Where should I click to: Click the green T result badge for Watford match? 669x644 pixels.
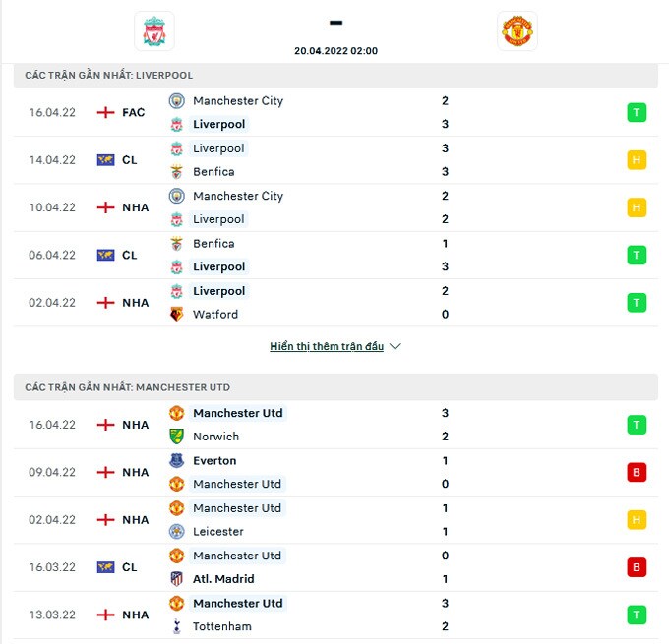(637, 303)
